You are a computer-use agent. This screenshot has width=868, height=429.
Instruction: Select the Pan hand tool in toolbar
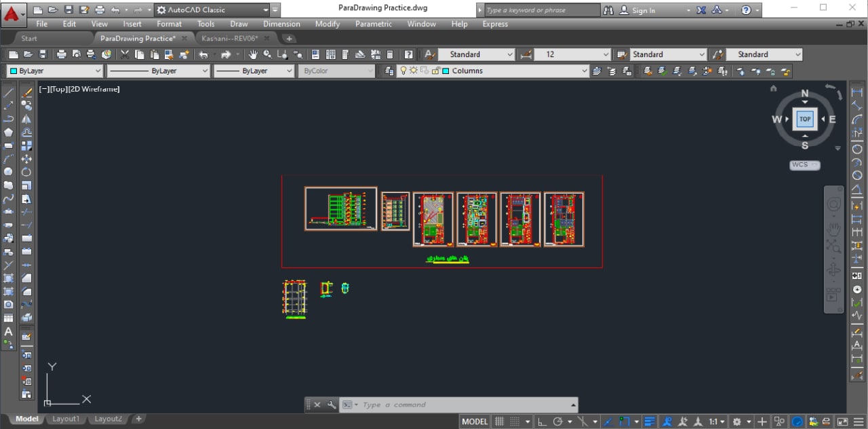253,54
